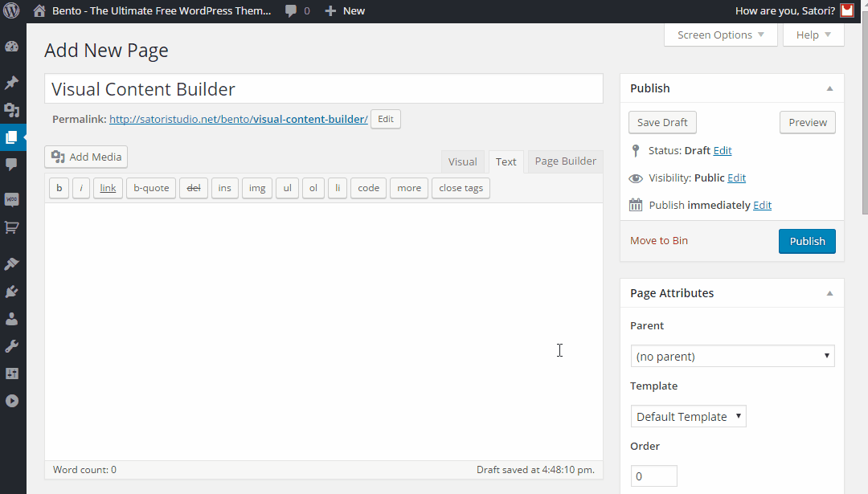Collapse the Page Attributes panel
The width and height of the screenshot is (868, 494).
point(829,293)
